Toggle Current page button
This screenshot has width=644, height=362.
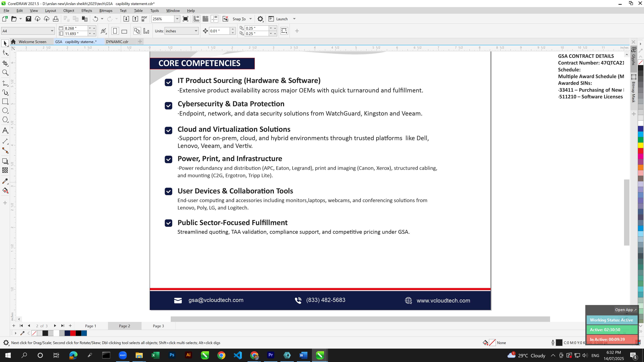146,31
